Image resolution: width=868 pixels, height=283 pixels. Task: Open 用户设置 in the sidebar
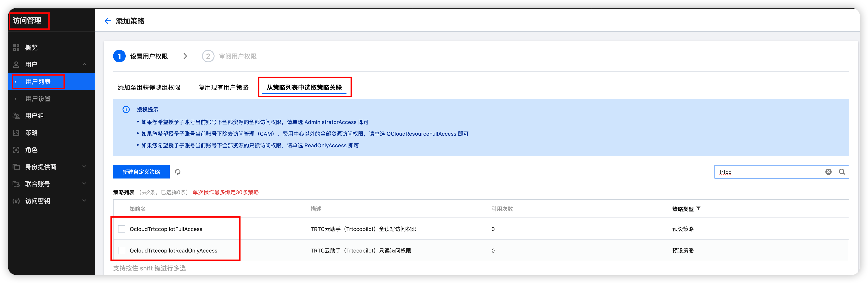(x=38, y=99)
